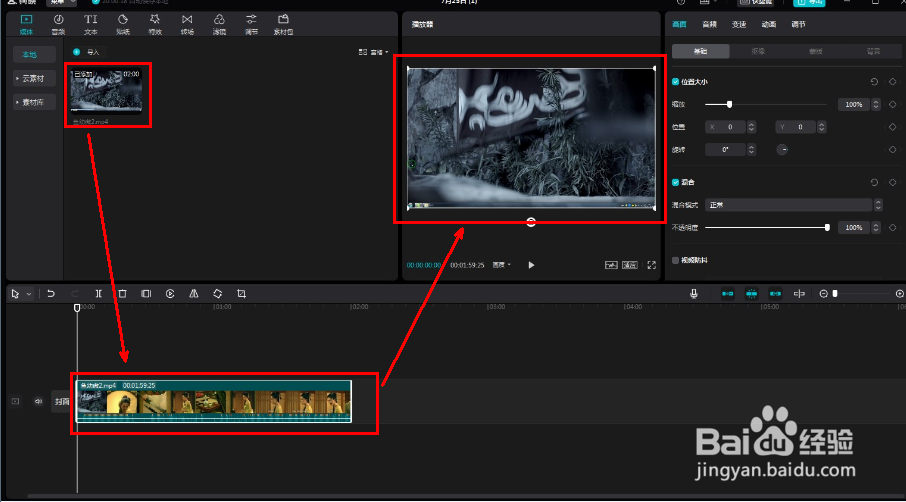Screen dimensions: 906x502
Task: Toggle main track magnet snapping button
Action: pos(727,293)
